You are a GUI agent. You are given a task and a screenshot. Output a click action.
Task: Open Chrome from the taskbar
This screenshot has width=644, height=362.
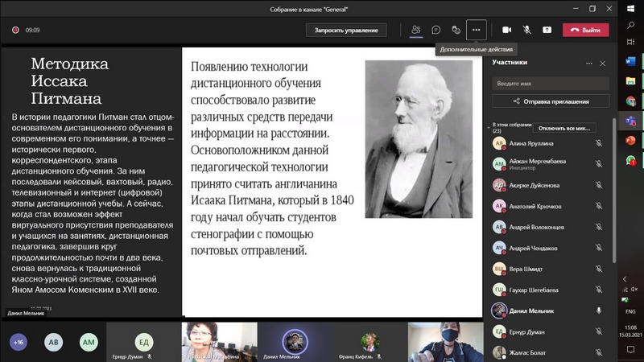(x=630, y=101)
